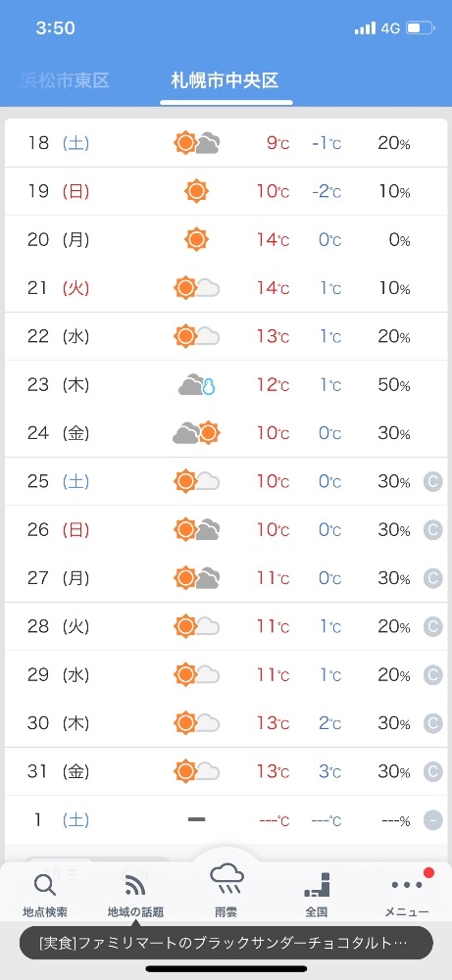This screenshot has height=980, width=452.
Task: Tap 14℃ high temperature on day 21
Action: [x=274, y=288]
